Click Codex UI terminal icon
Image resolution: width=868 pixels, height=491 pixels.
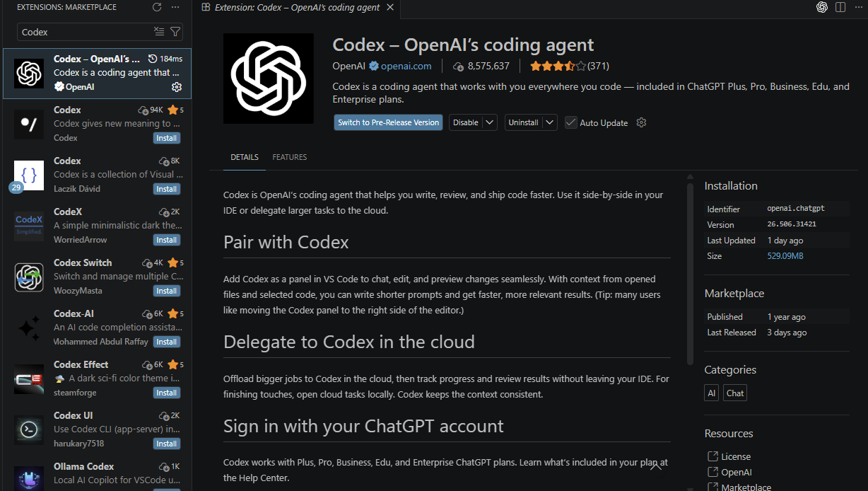pyautogui.click(x=29, y=429)
